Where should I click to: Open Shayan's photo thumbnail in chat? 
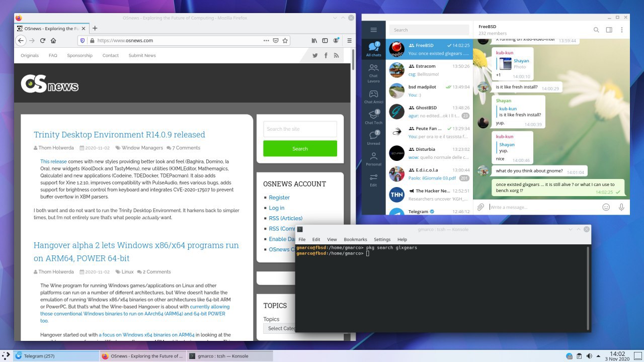505,63
